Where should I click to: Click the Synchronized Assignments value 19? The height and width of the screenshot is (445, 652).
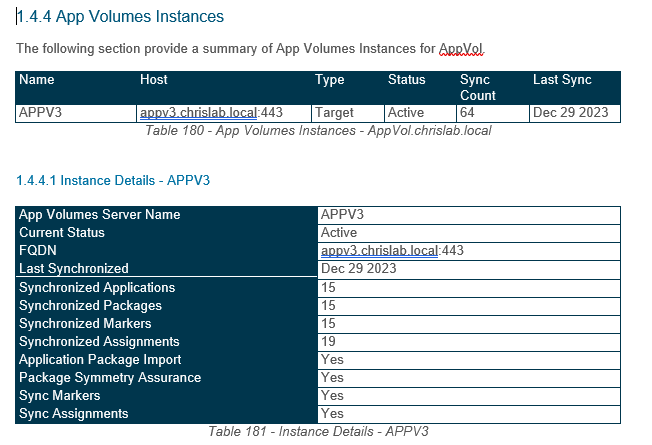click(328, 342)
